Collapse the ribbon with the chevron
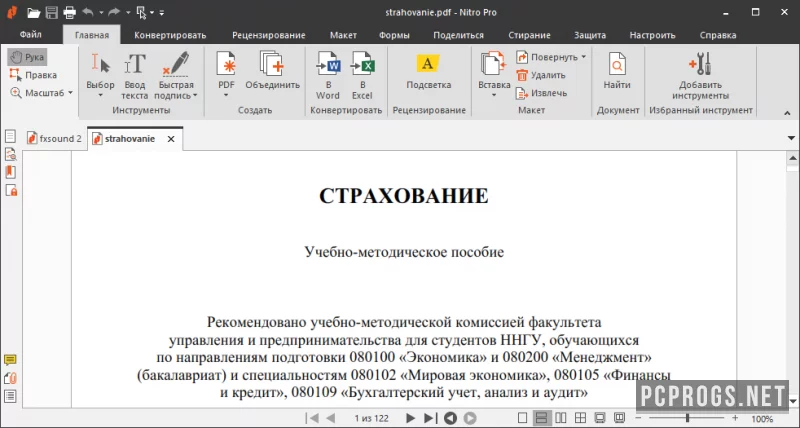Screen dimensions: 800x428 coord(787,113)
